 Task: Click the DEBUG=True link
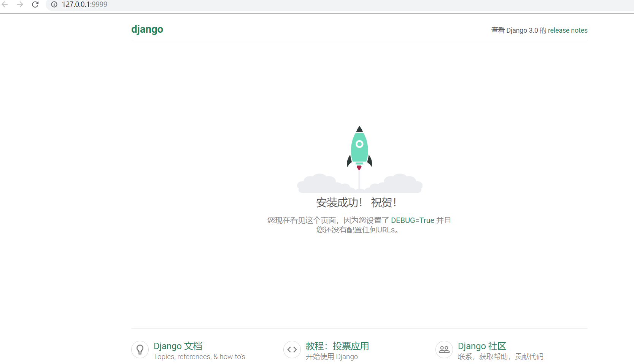coord(413,220)
